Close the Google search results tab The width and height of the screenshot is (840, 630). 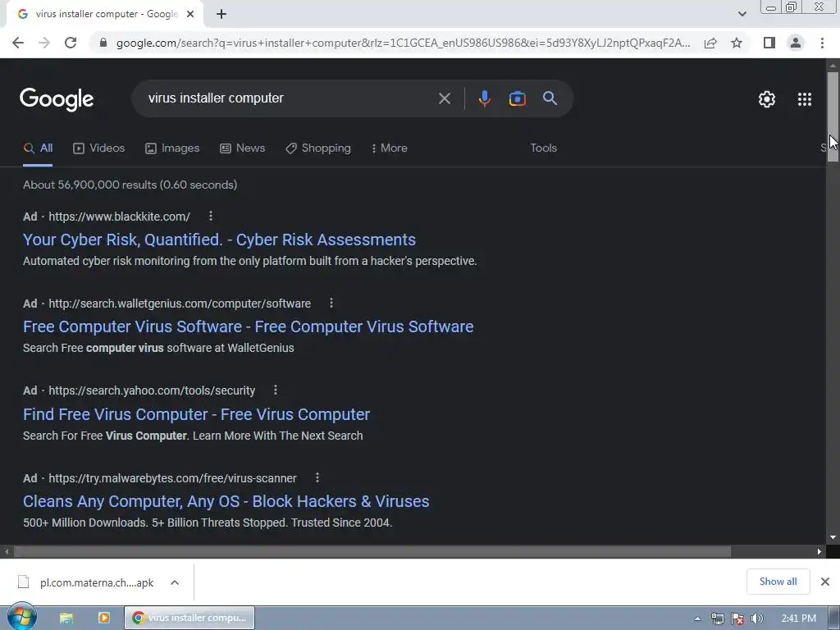190,14
